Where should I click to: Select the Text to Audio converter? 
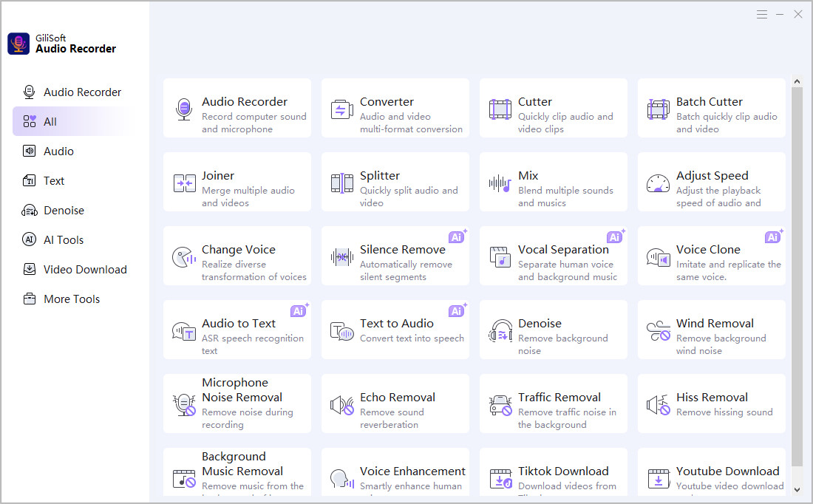coord(395,330)
